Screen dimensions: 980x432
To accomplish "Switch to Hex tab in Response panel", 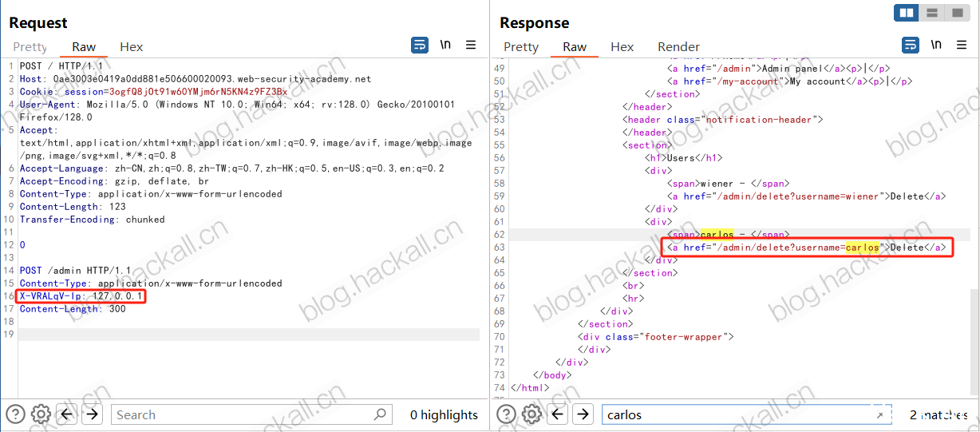I will (622, 47).
